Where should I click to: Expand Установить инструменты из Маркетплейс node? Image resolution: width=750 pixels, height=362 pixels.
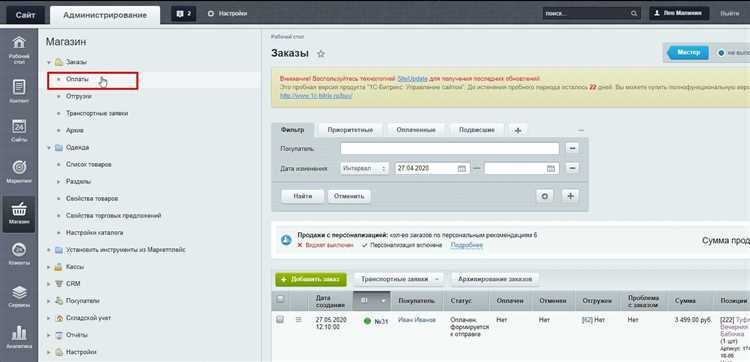coord(49,250)
